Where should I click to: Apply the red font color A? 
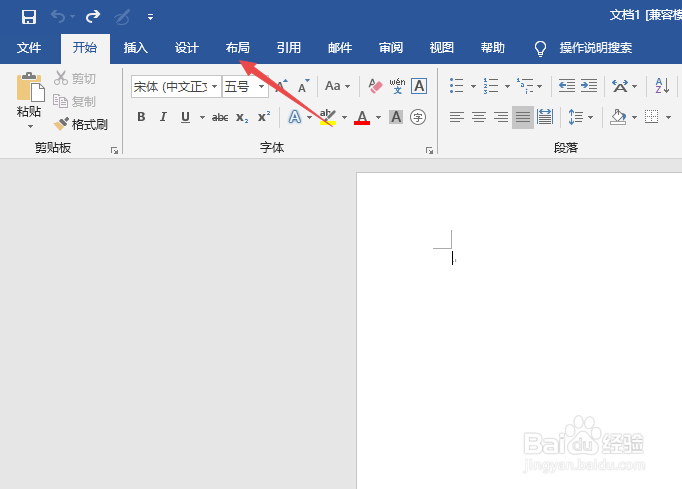[x=362, y=117]
